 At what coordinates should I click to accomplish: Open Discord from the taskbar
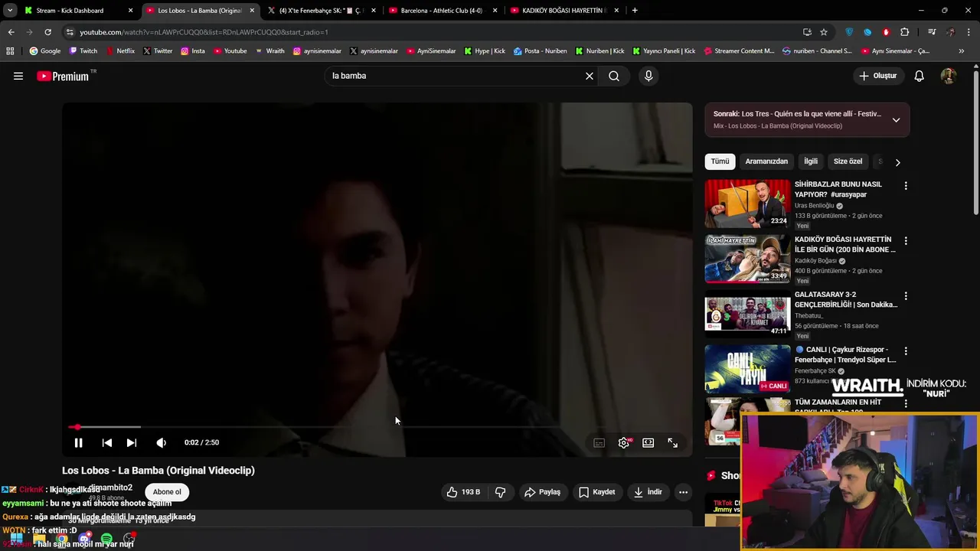[x=84, y=539]
